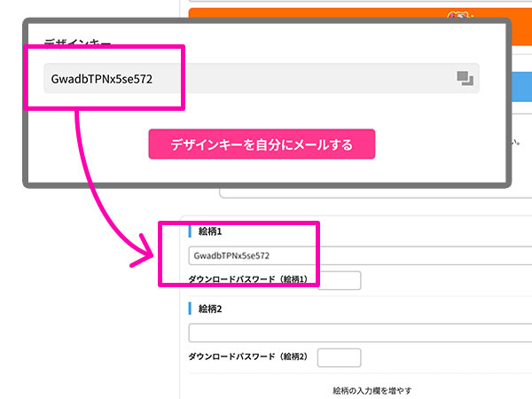Click the empty 絵柄2 design key input
The image size is (532, 399).
tap(360, 332)
